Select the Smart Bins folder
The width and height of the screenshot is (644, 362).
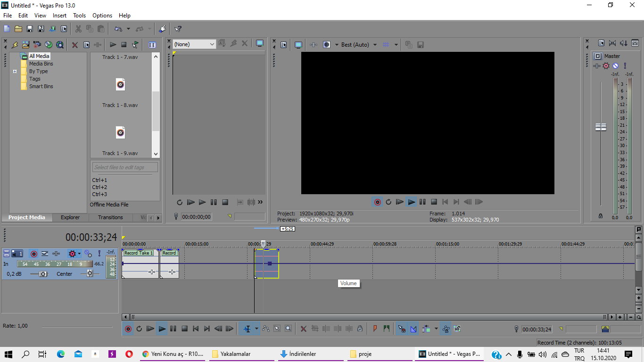[x=41, y=86]
